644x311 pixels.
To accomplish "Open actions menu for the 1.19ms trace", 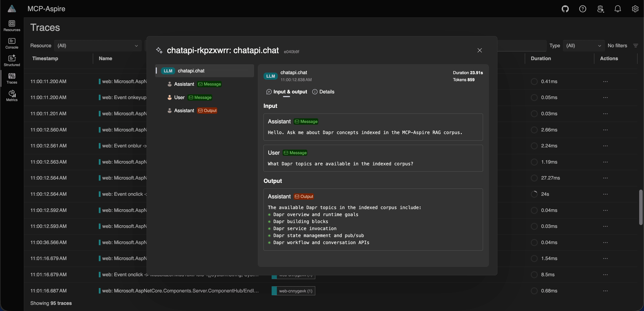I will (605, 162).
